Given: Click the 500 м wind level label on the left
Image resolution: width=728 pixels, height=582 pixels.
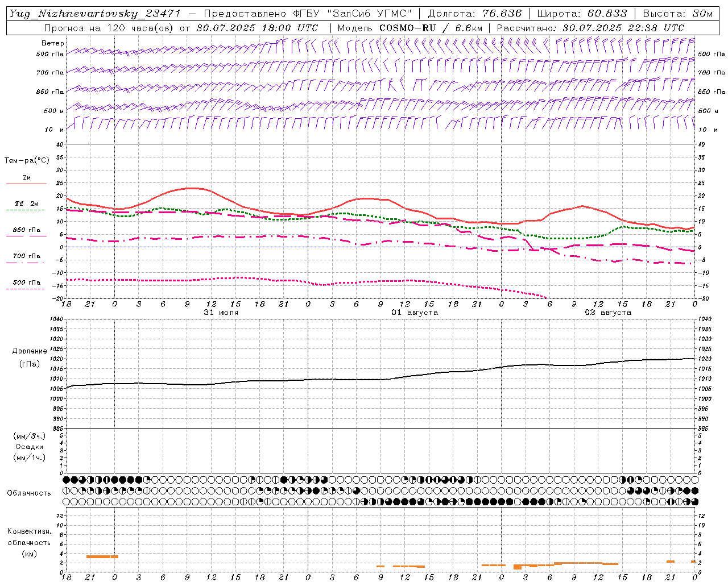Looking at the screenshot, I should click(x=54, y=111).
